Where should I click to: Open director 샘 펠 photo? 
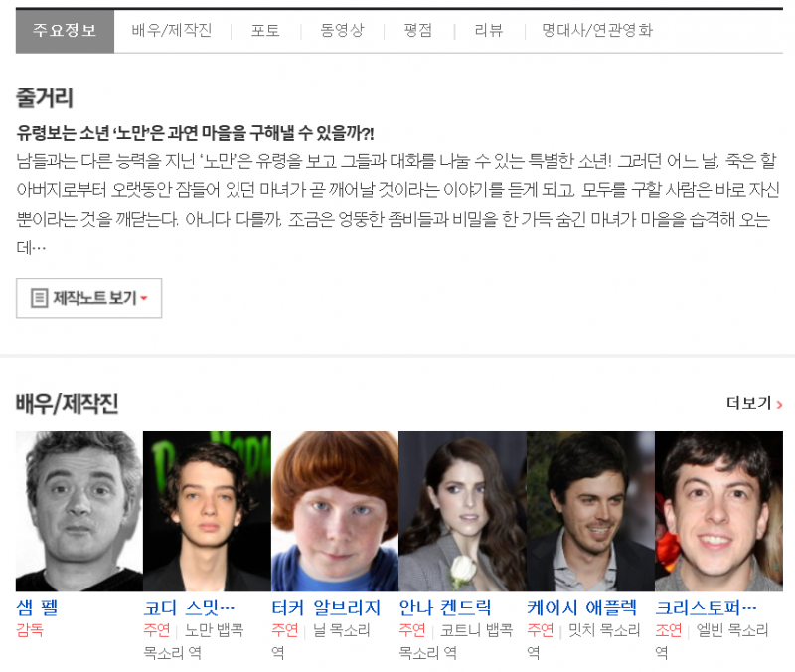point(79,511)
